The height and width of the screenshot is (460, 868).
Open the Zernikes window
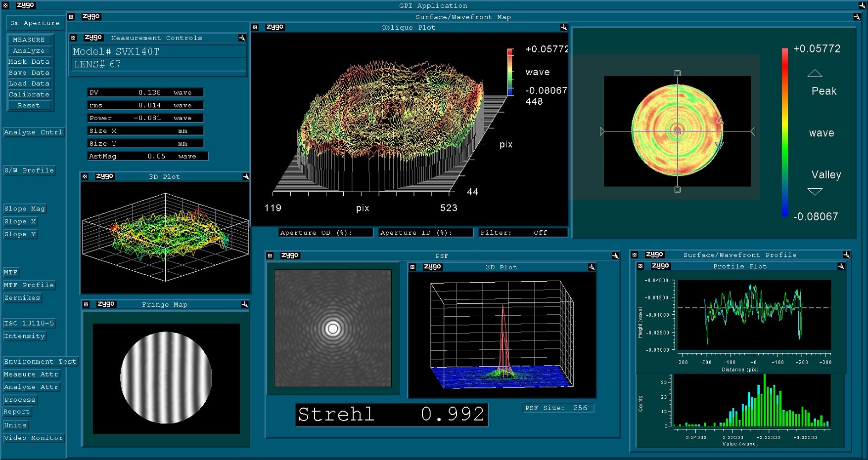point(22,298)
